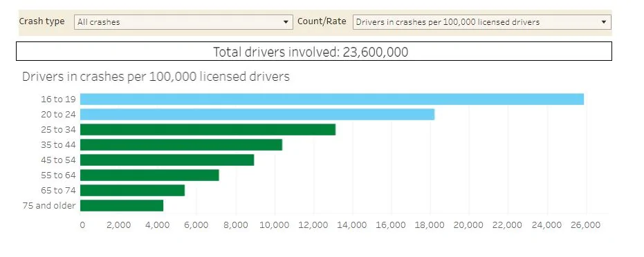644x257 pixels.
Task: Click the 16 to 19 age bar
Action: (x=332, y=99)
